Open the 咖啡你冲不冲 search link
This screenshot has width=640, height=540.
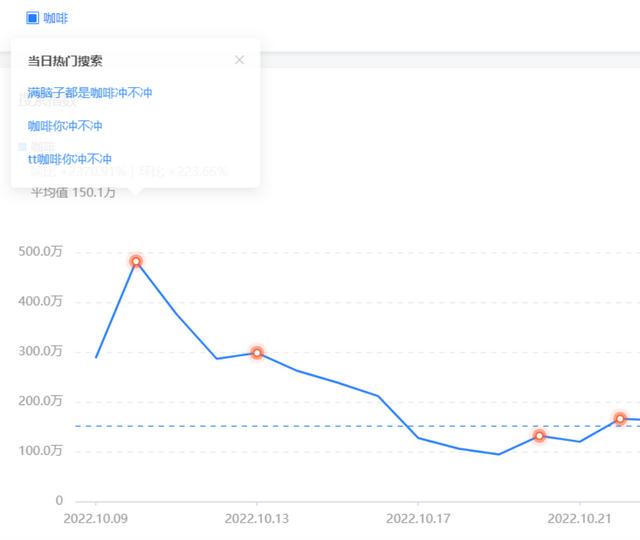(65, 126)
